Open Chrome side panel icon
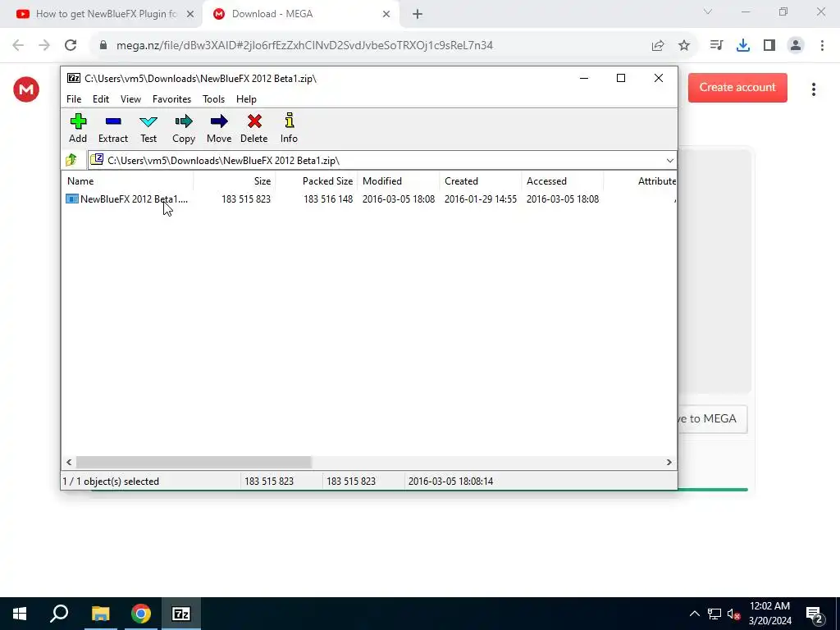Screen dimensions: 840x630 click(769, 45)
